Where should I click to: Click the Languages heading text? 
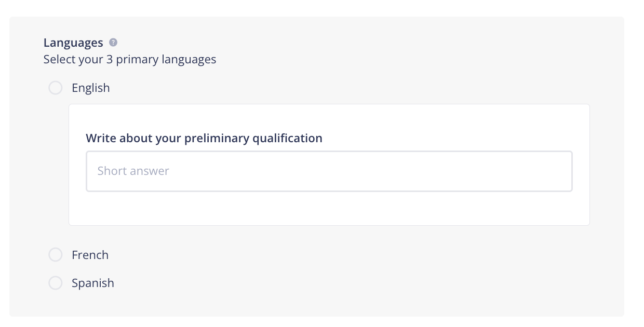point(73,43)
